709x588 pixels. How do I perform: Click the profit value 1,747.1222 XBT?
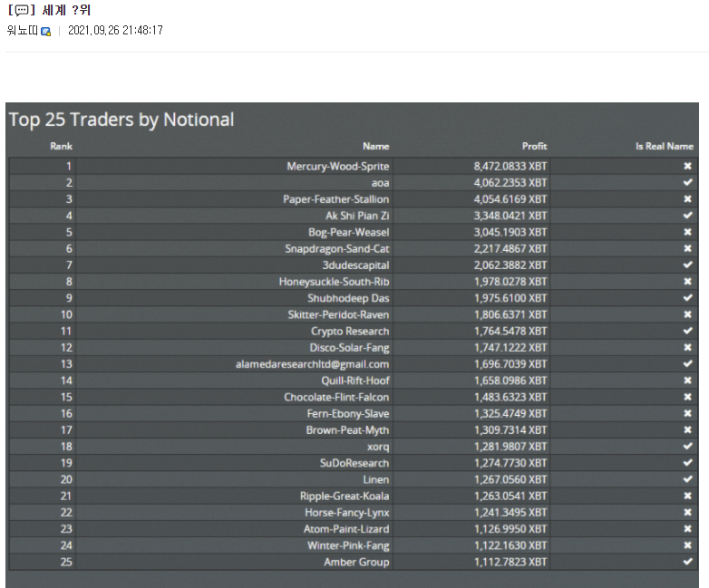[510, 348]
